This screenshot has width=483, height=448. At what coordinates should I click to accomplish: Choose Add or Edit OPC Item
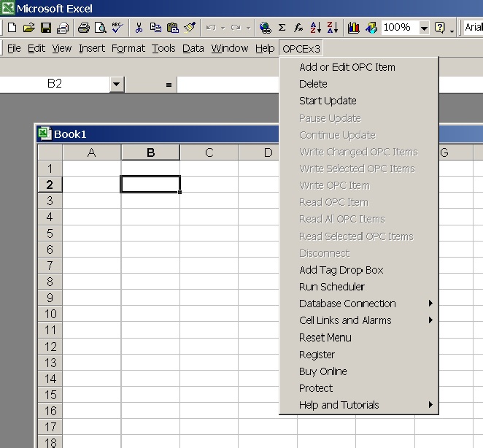click(x=359, y=67)
